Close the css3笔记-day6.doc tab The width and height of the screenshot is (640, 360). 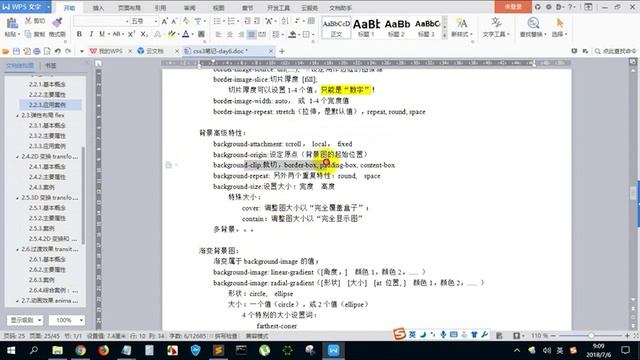pyautogui.click(x=271, y=51)
